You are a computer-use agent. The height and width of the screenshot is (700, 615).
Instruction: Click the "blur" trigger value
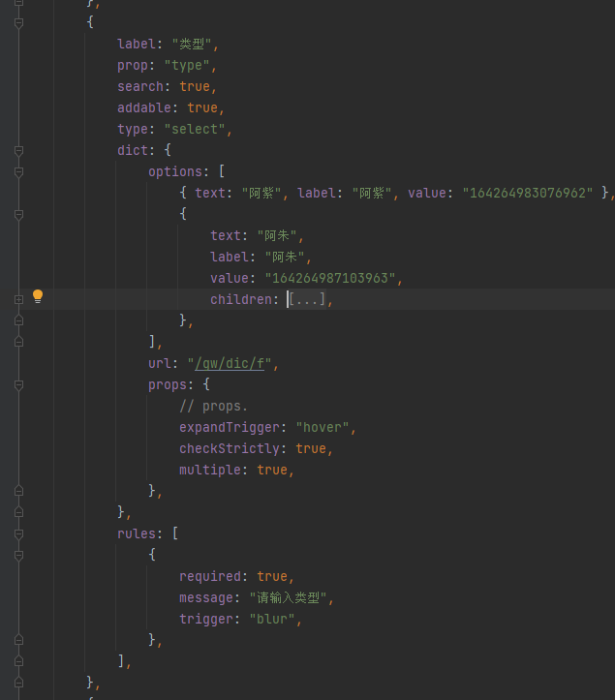tap(272, 620)
